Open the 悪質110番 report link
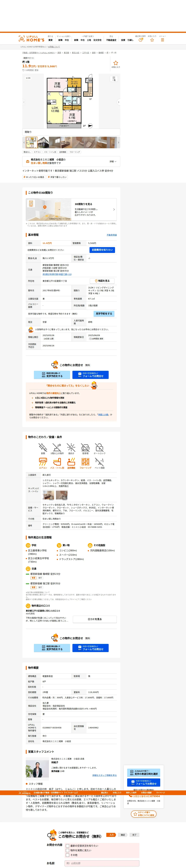The image size is (186, 868). pyautogui.click(x=103, y=415)
